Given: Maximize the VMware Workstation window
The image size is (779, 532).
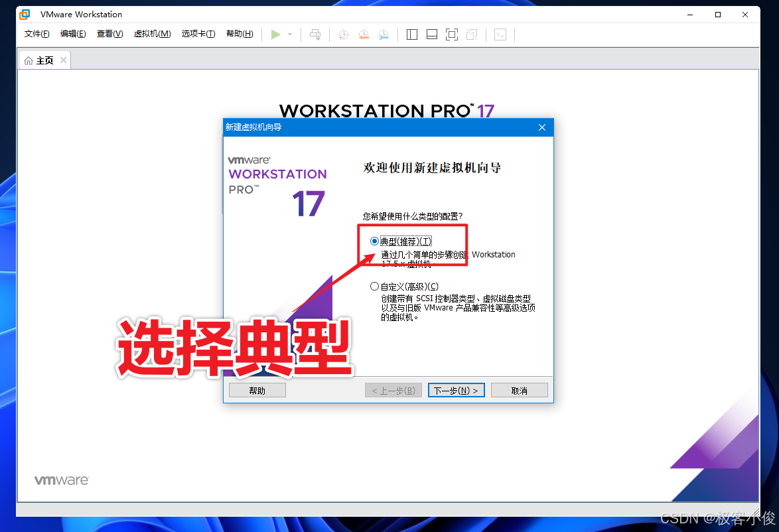Looking at the screenshot, I should pos(718,15).
